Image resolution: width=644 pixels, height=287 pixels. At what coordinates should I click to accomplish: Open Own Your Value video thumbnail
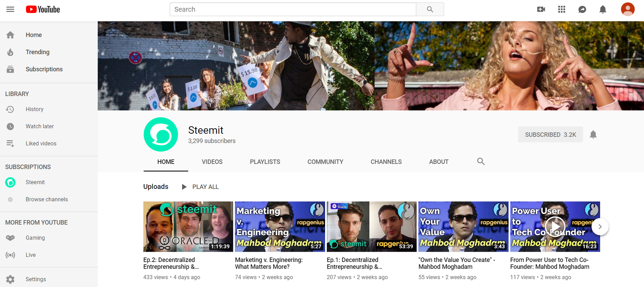pos(463,227)
